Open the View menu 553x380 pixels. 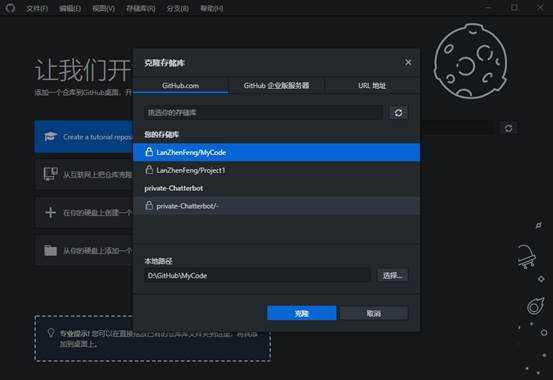[x=104, y=8]
